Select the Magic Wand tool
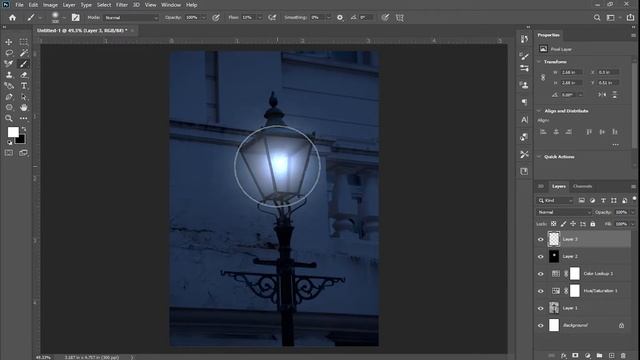640x360 pixels. [x=24, y=53]
